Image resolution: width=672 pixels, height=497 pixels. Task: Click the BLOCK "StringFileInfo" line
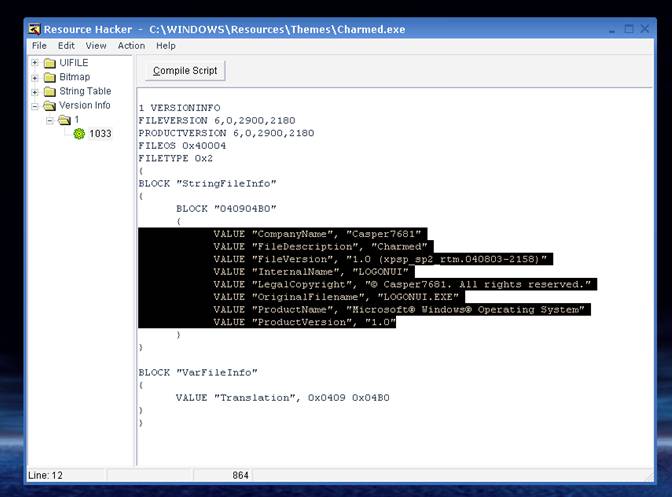pos(207,184)
